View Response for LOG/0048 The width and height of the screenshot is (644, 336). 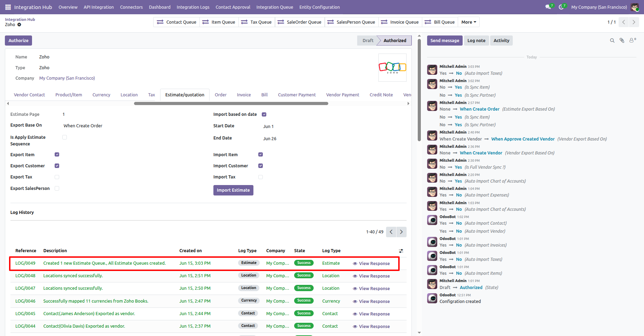[371, 276]
